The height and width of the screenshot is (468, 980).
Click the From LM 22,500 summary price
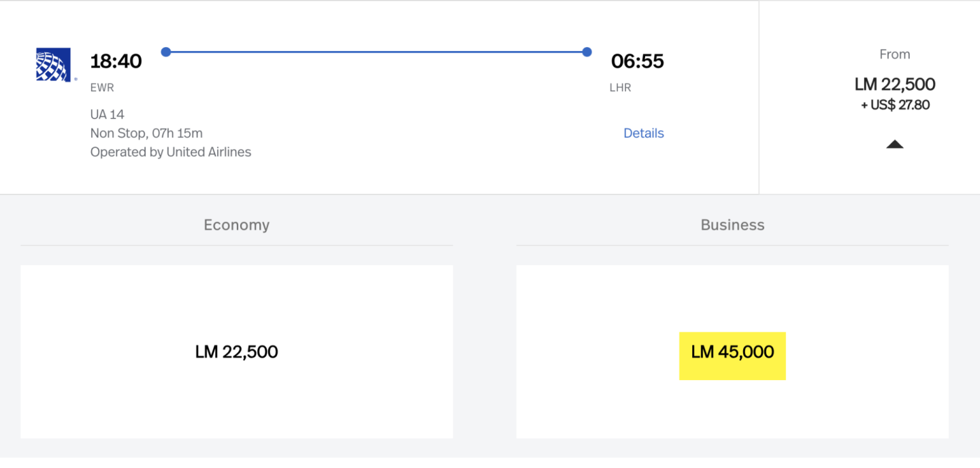pos(894,84)
